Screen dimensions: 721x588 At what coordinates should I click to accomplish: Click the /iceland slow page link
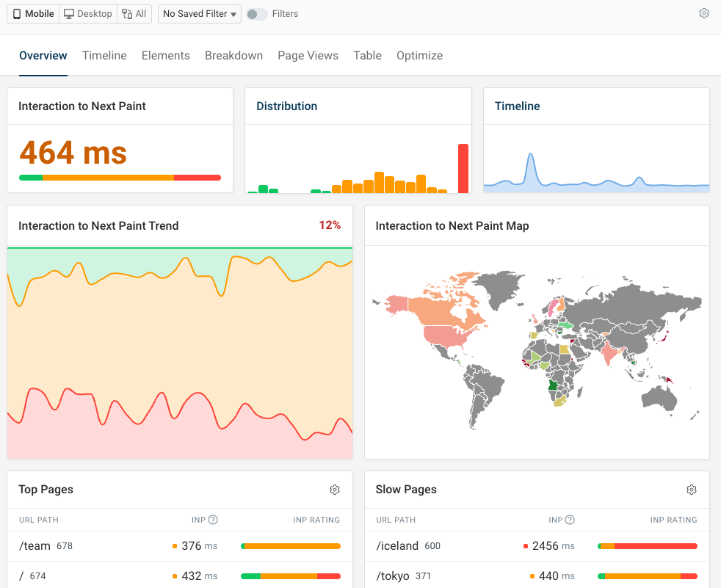click(395, 545)
